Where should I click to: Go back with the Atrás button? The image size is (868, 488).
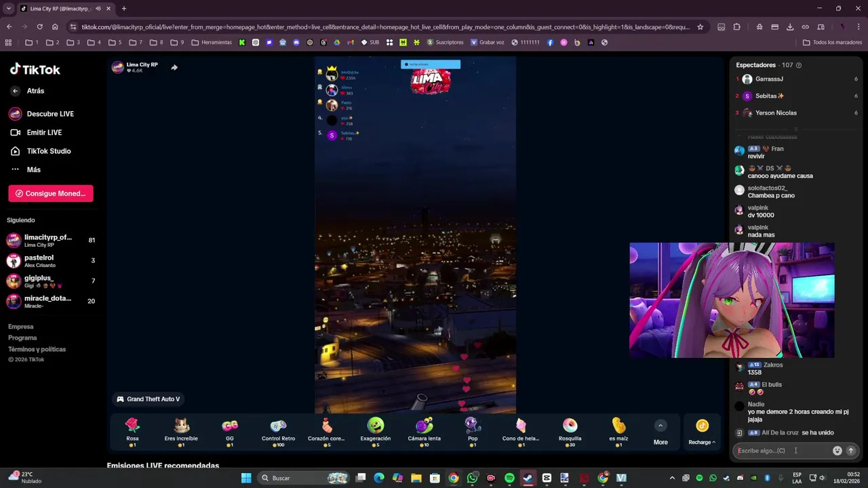point(28,91)
